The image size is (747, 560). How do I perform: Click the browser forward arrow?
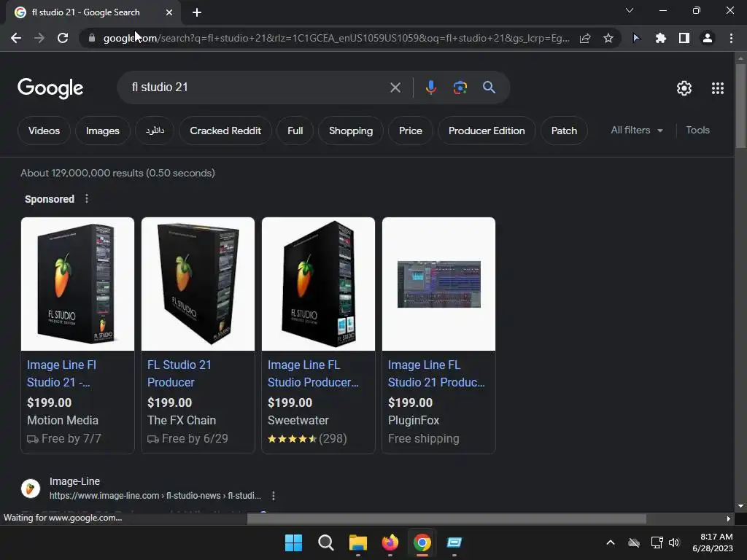coord(39,38)
